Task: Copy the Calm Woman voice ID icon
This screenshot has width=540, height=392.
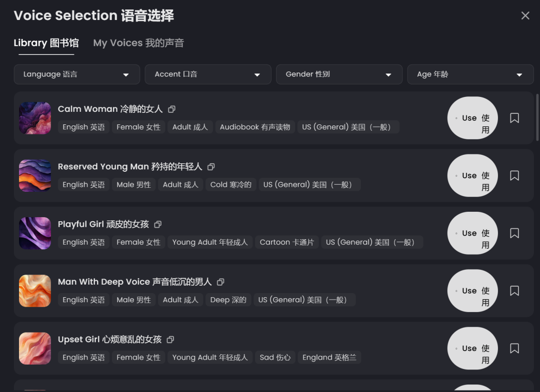Action: [172, 109]
